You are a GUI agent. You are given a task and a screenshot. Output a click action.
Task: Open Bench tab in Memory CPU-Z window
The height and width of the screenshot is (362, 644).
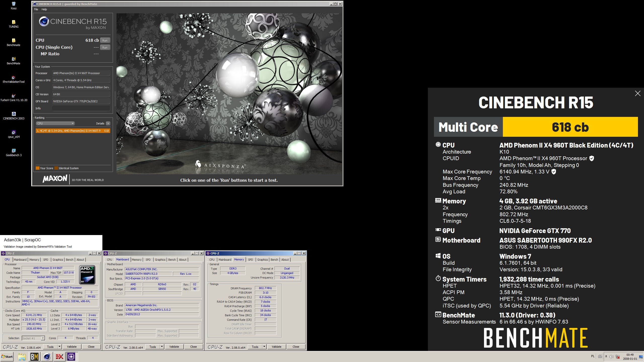pos(274,260)
